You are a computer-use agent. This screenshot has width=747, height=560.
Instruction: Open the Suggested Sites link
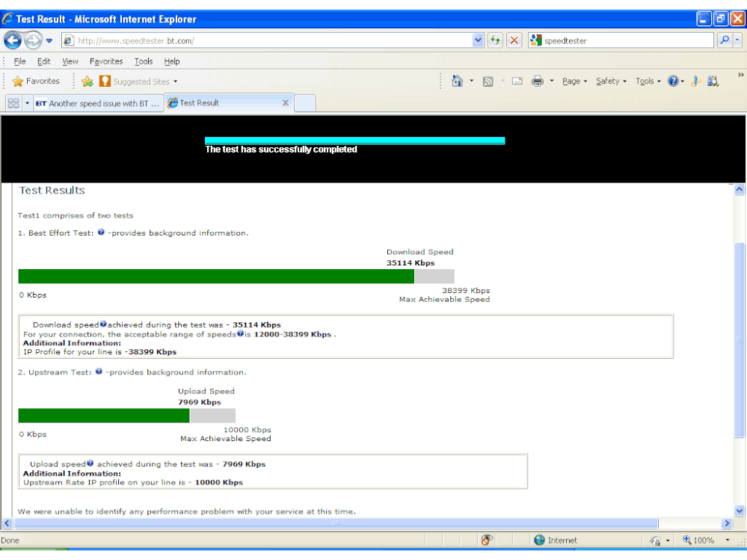[x=138, y=81]
